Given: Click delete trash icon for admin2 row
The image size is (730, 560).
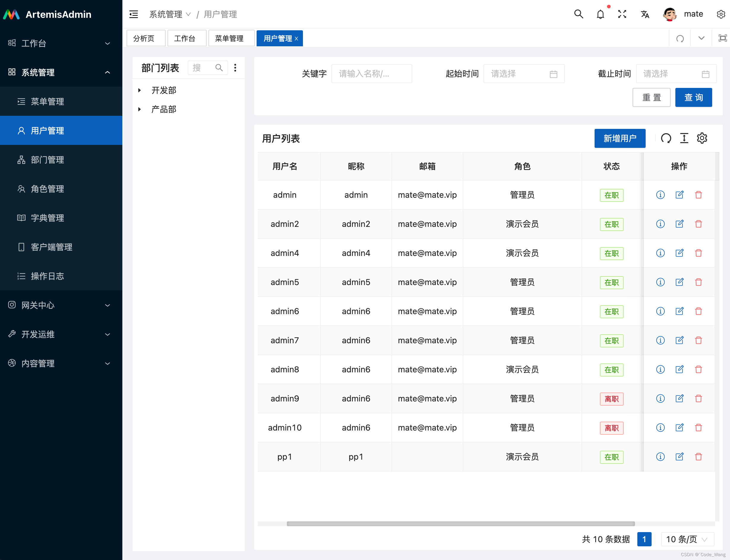Looking at the screenshot, I should pos(698,224).
